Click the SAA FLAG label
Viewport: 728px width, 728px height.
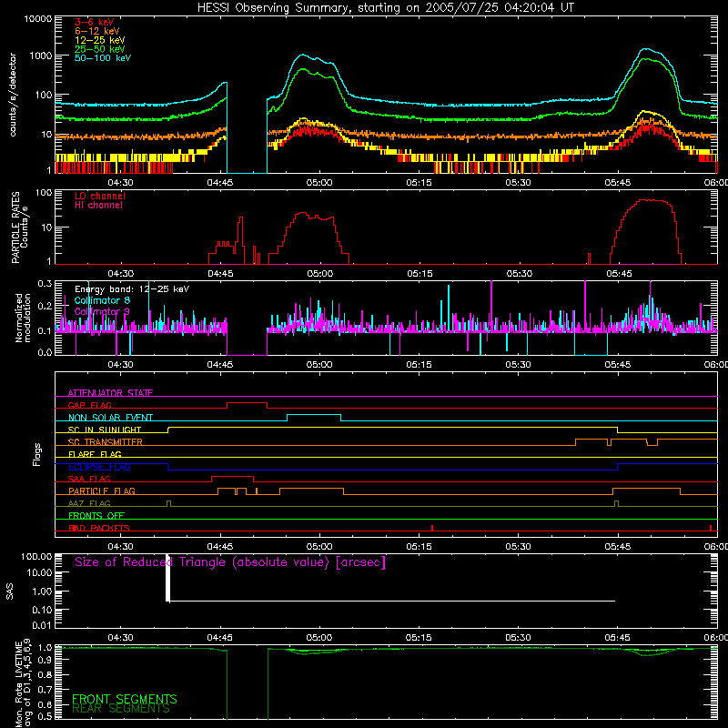click(89, 480)
